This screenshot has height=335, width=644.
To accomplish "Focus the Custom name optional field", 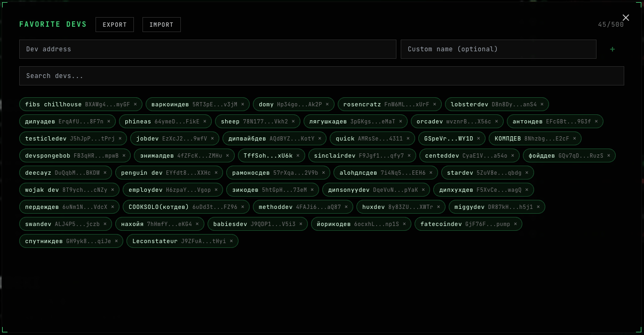I will tap(498, 49).
